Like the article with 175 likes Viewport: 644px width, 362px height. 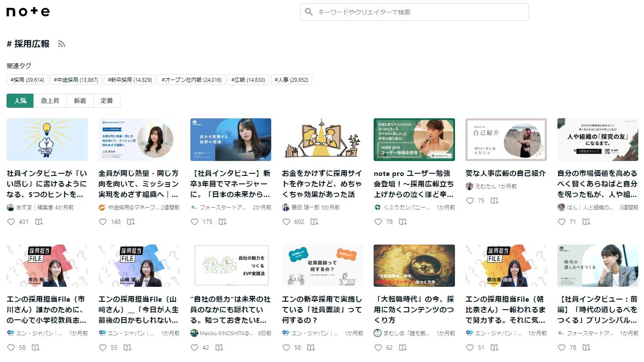[195, 222]
